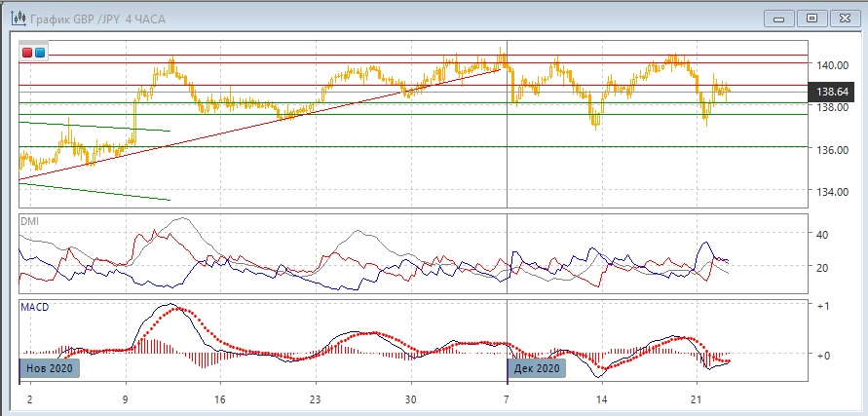Screen dimensions: 868x416
Task: Click the 136.00 price axis label
Action: pos(832,150)
